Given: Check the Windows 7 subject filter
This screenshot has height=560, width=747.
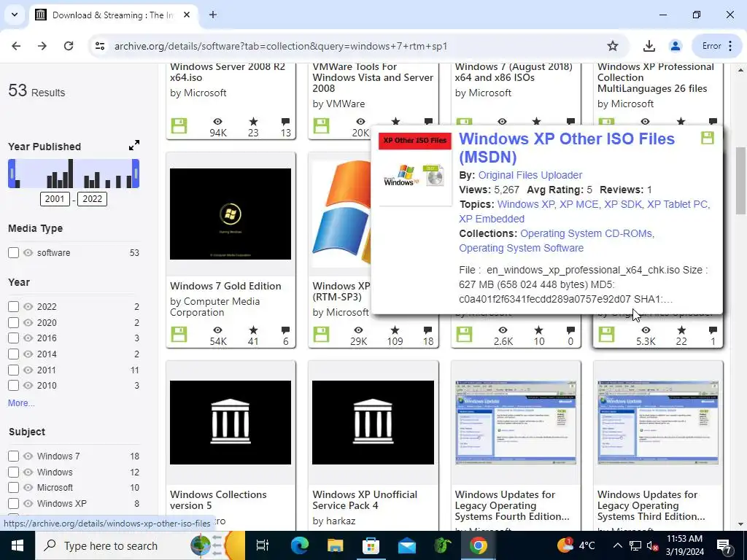Looking at the screenshot, I should click(x=13, y=456).
